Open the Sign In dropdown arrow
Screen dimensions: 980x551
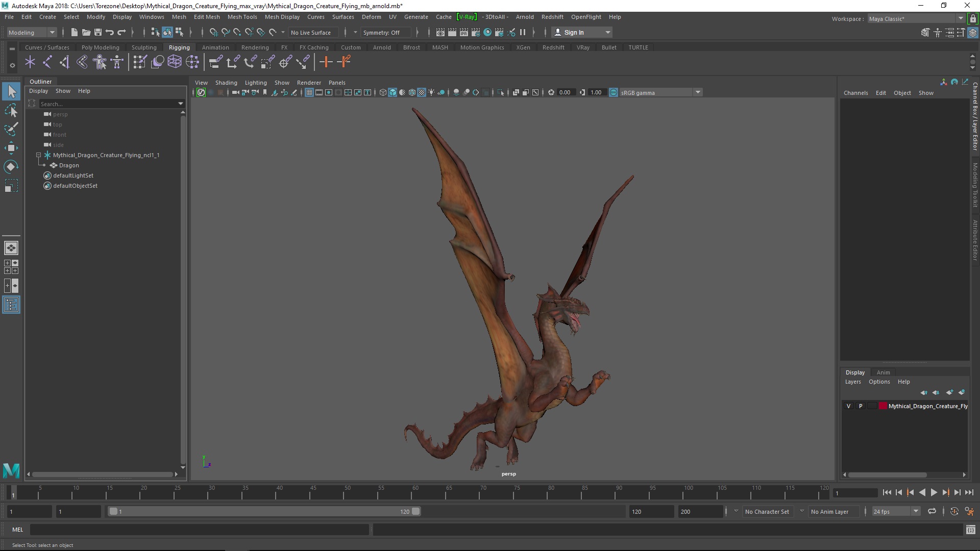coord(607,32)
